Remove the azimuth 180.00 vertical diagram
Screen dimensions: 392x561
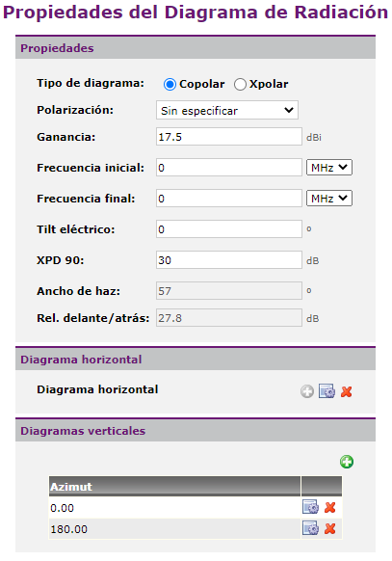pyautogui.click(x=329, y=528)
